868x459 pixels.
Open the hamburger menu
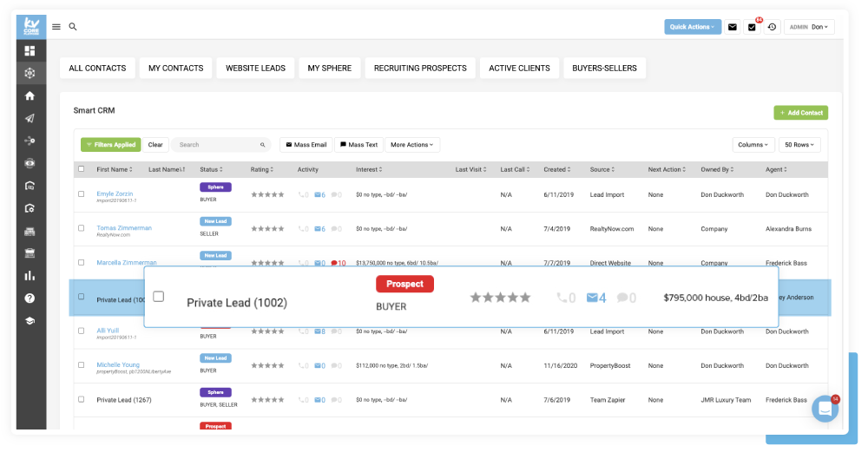pyautogui.click(x=56, y=27)
